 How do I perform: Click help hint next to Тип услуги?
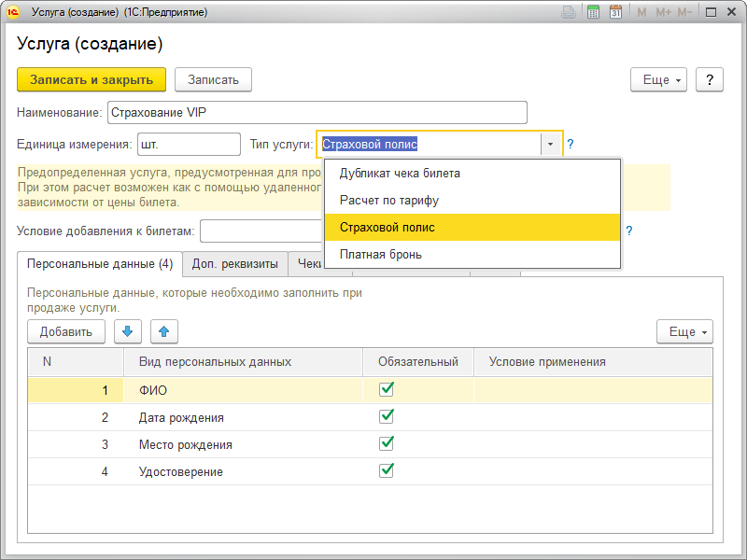pos(571,145)
